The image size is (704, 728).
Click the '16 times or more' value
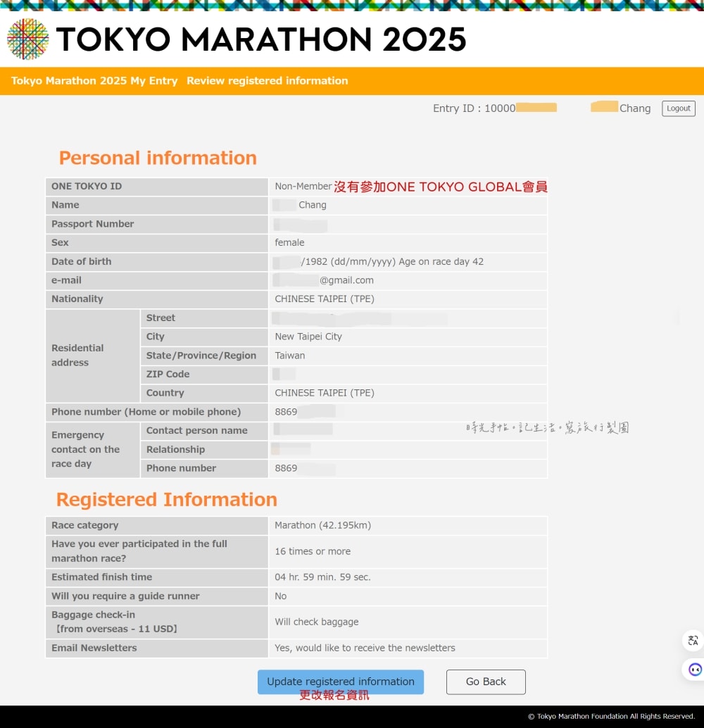click(x=313, y=551)
